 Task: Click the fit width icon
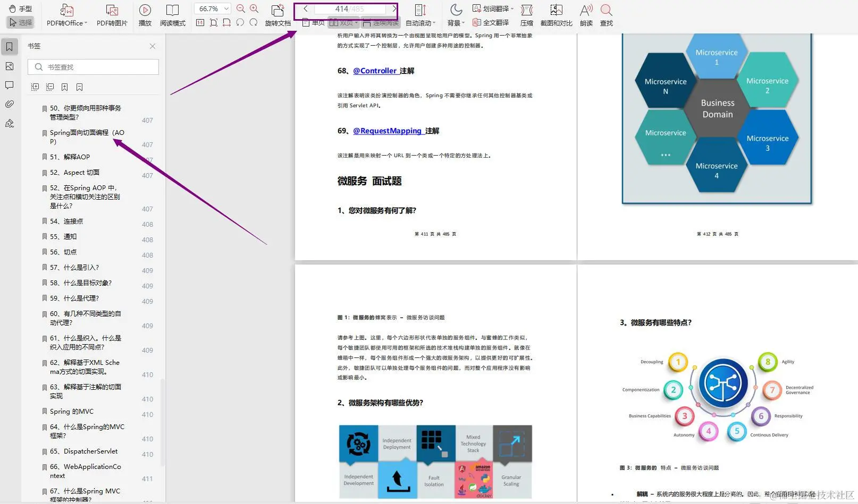pos(226,22)
